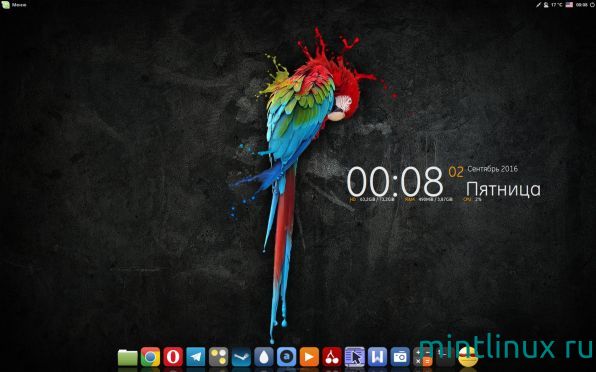The image size is (596, 372).
Task: Launch the calculator from the dock
Action: pos(422,357)
